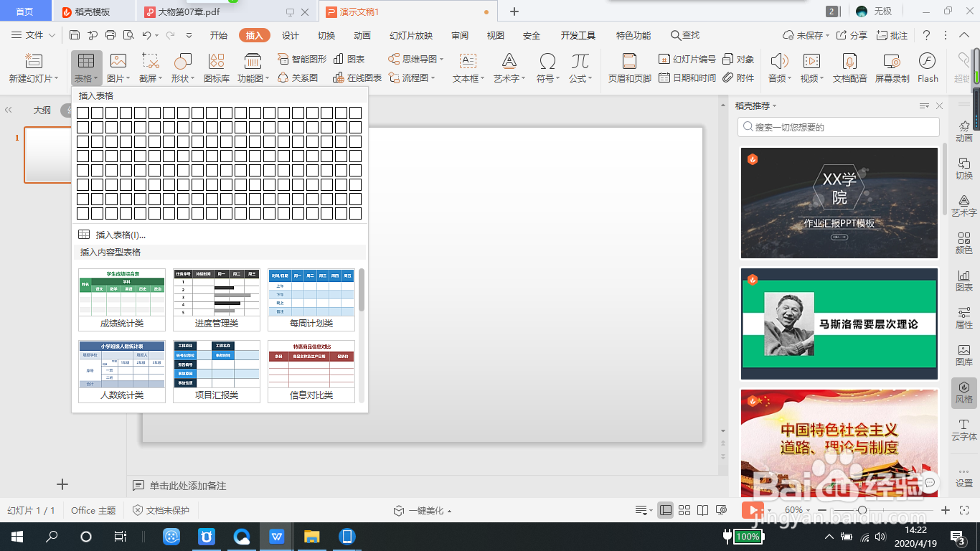Click the 未保存 save status dropdown
The height and width of the screenshot is (551, 980).
click(806, 35)
